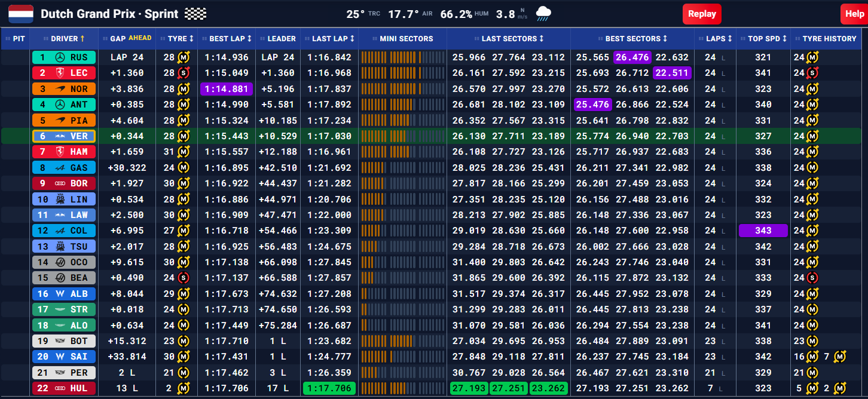Screen dimensions: 868x399
Task: Click the 3.8 wind speed reading
Action: (x=506, y=14)
